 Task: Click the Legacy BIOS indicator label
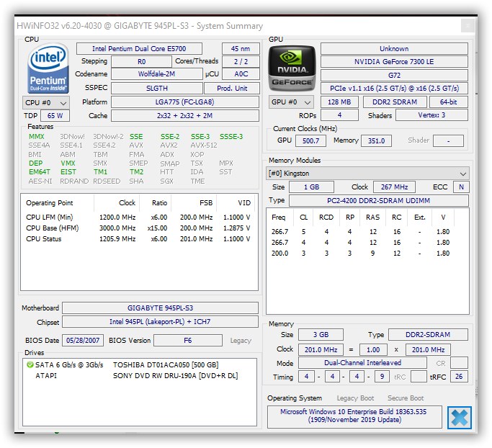pyautogui.click(x=241, y=341)
